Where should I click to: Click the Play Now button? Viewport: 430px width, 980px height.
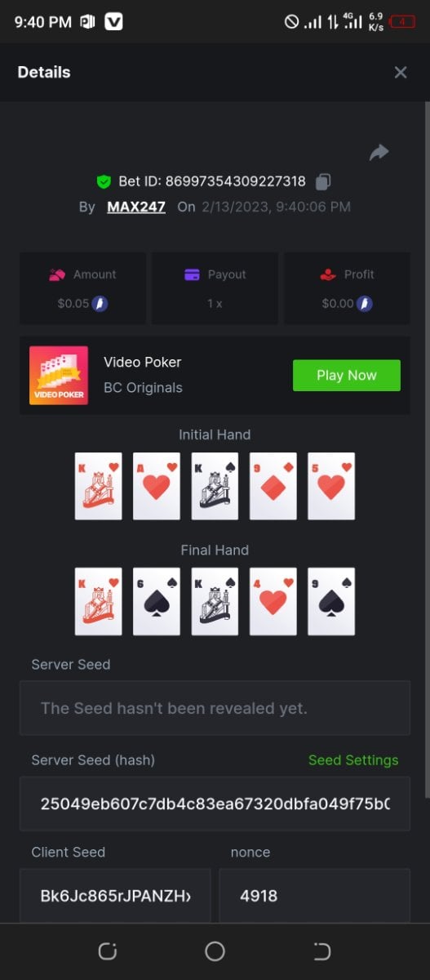(347, 376)
